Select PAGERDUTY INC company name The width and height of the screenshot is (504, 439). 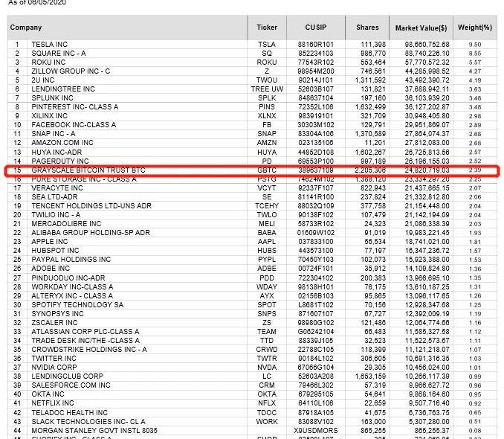click(60, 161)
